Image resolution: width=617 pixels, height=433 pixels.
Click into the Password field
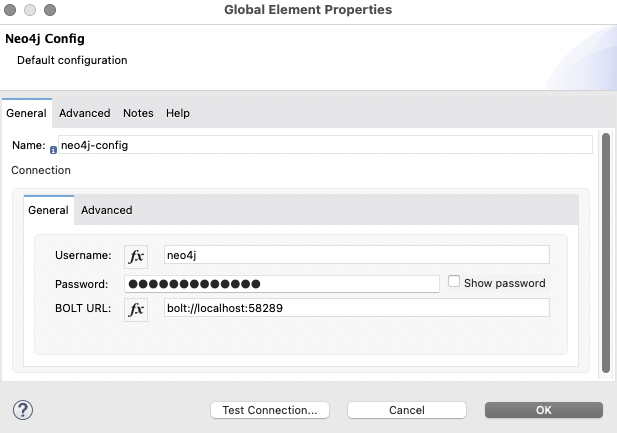[x=282, y=284]
